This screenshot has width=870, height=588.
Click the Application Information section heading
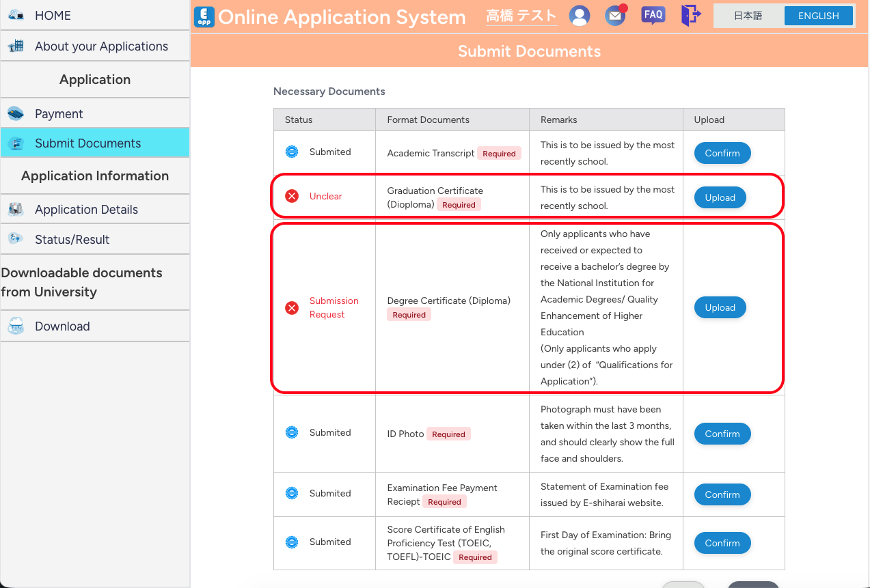[x=95, y=176]
